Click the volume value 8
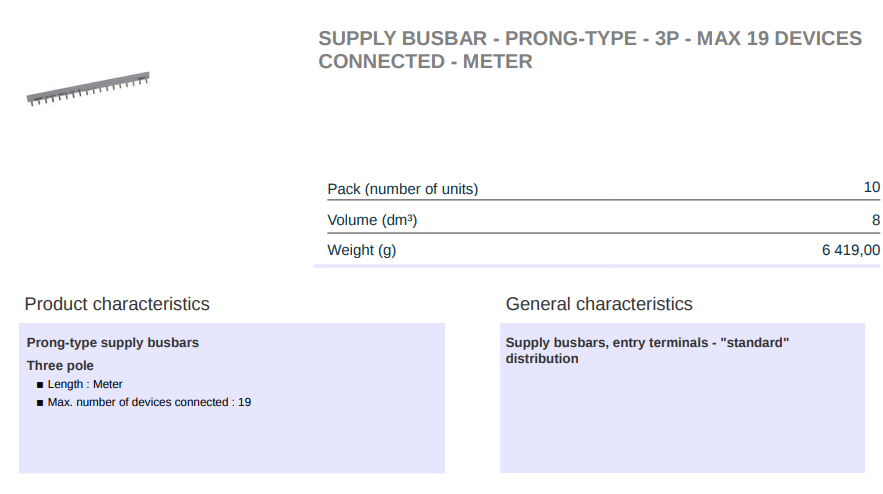The width and height of the screenshot is (883, 494). [875, 220]
